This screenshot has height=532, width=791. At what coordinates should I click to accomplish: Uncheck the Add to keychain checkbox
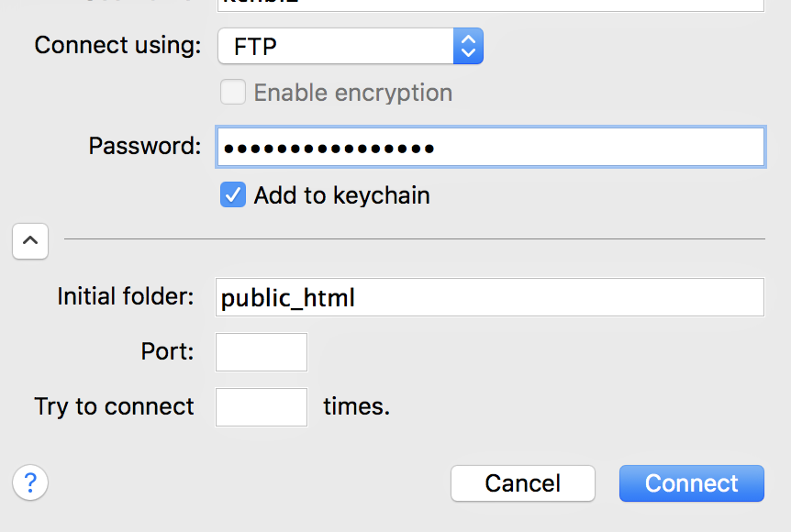(232, 194)
